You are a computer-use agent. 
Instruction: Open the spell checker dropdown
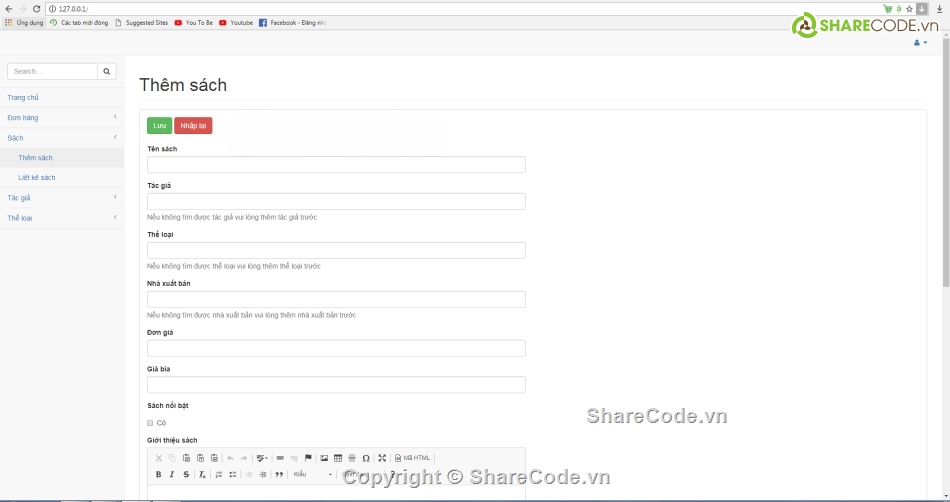point(262,458)
